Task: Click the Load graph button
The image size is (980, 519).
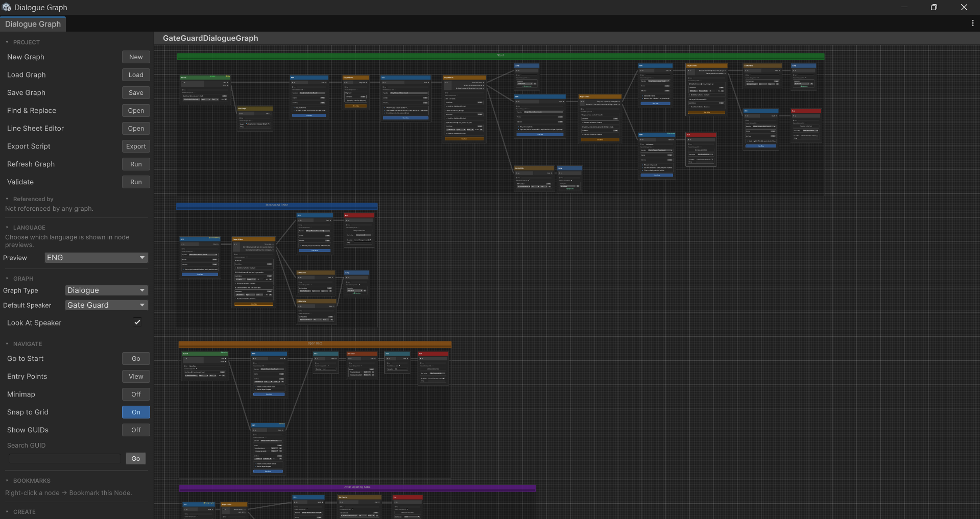Action: [136, 75]
